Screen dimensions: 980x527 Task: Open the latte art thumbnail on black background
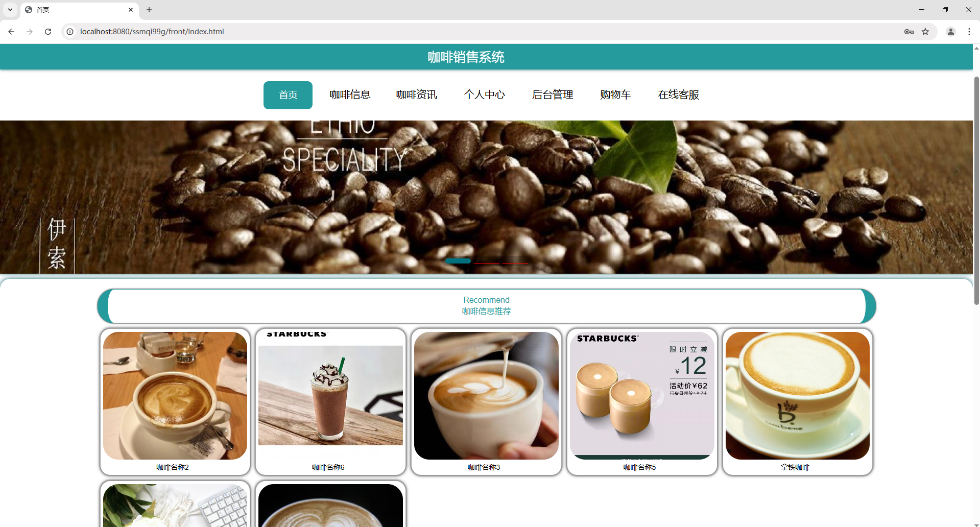(330, 506)
